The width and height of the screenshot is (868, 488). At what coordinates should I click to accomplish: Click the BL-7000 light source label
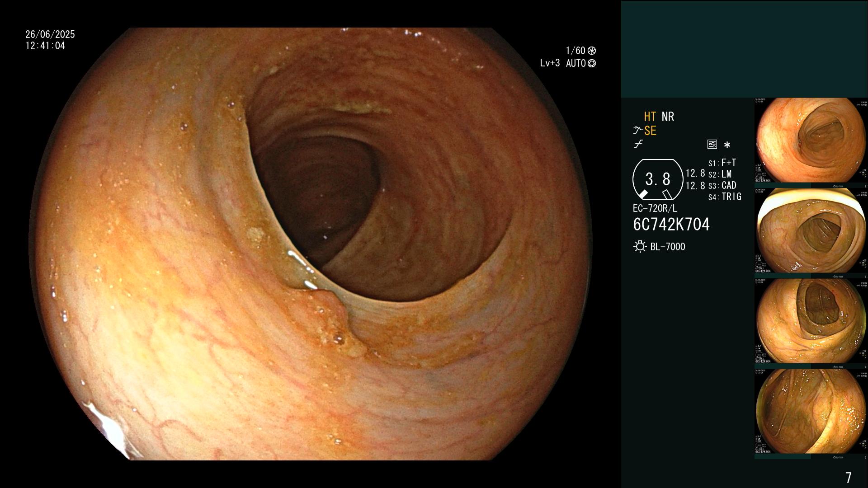668,247
